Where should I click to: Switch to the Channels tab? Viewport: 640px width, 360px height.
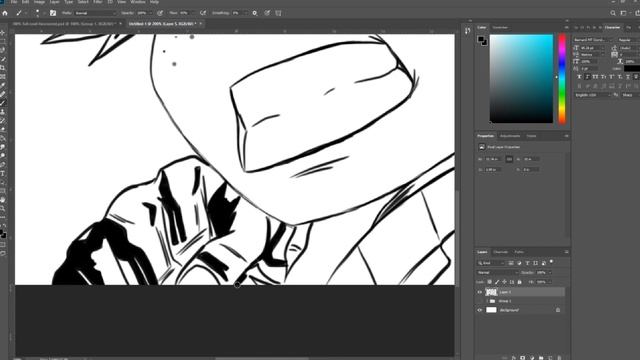500,252
